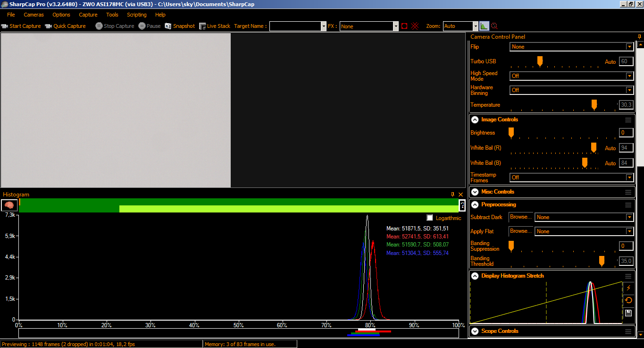The width and height of the screenshot is (644, 348).
Task: Click the Image Controls grip handle icon
Action: click(628, 120)
